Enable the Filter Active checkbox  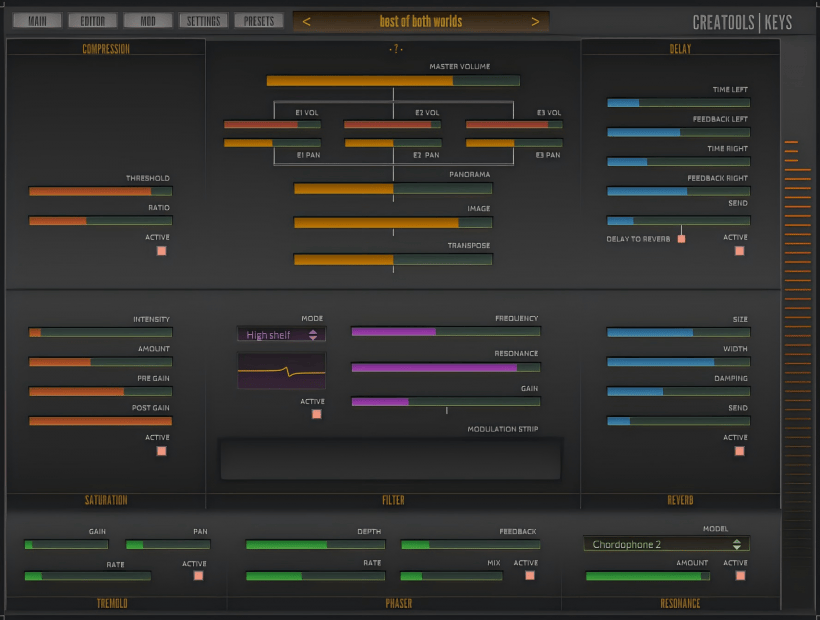316,414
